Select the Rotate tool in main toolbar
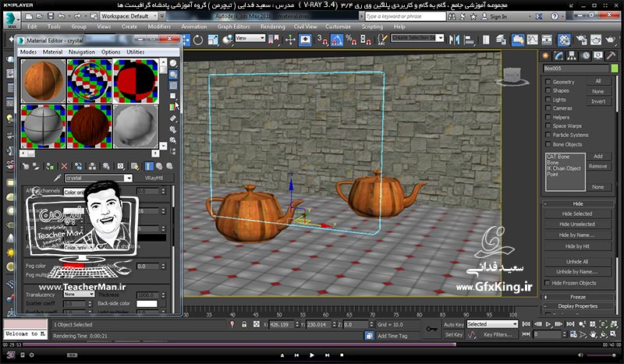624x364 pixels. click(198, 40)
